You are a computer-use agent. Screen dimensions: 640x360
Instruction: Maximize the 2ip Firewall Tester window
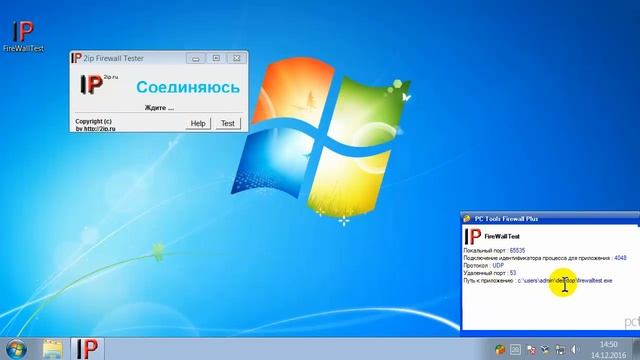coord(216,58)
